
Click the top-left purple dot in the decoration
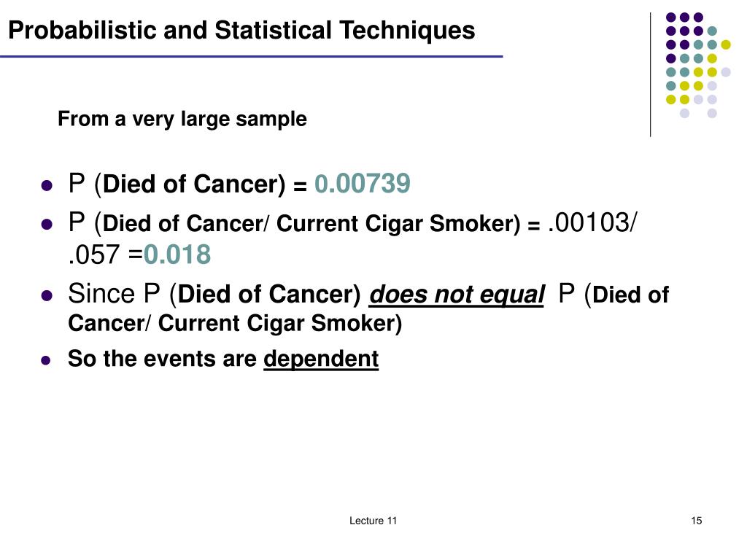pyautogui.click(x=671, y=17)
